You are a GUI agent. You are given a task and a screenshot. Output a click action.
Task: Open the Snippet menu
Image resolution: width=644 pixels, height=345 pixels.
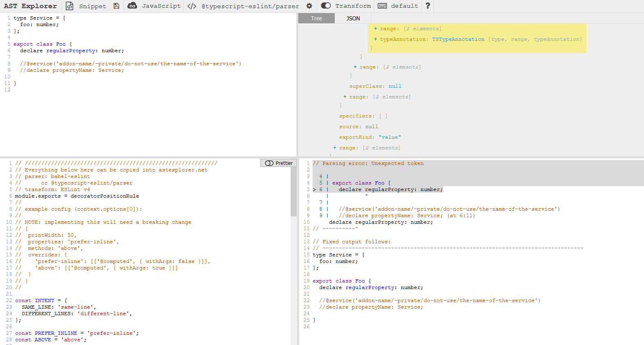point(92,6)
